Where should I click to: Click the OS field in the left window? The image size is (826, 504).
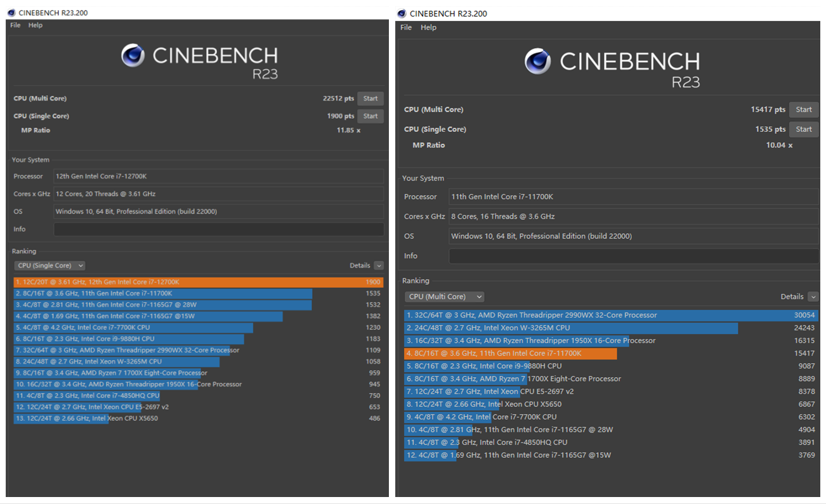218,211
